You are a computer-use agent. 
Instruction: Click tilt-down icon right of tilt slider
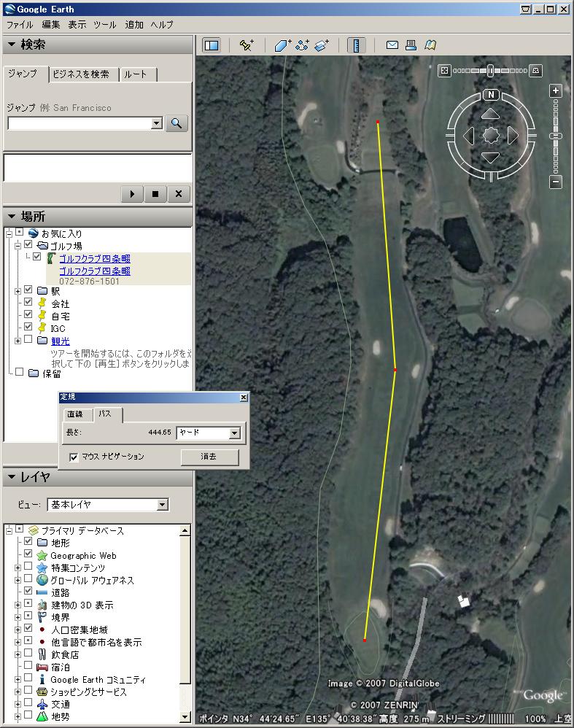535,71
